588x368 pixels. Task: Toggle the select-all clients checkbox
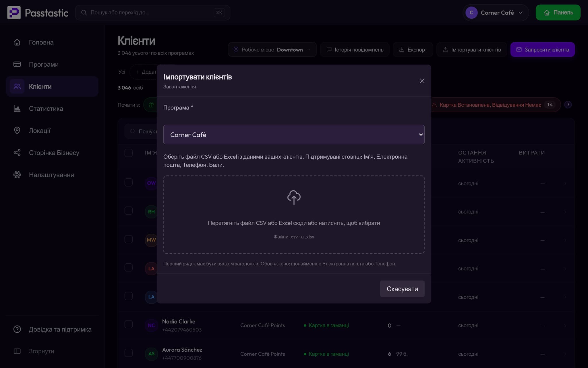pos(129,153)
